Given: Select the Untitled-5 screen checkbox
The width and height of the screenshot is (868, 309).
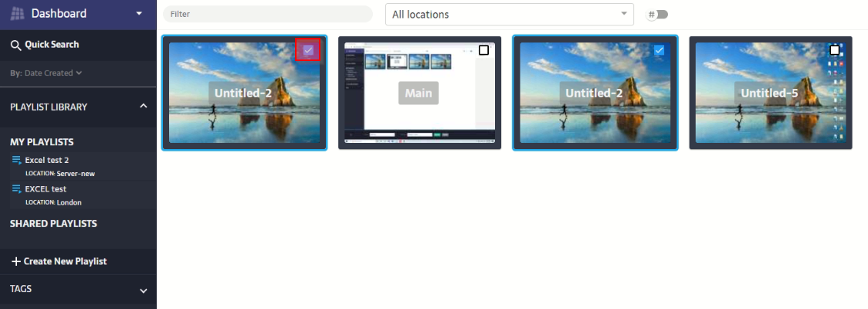Looking at the screenshot, I should tap(834, 50).
